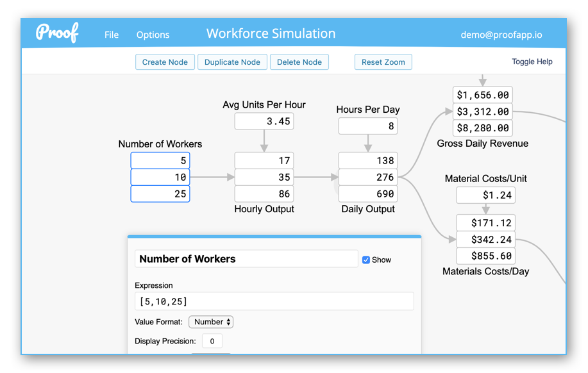Open the File menu
Image resolution: width=588 pixels, height=373 pixels.
112,35
